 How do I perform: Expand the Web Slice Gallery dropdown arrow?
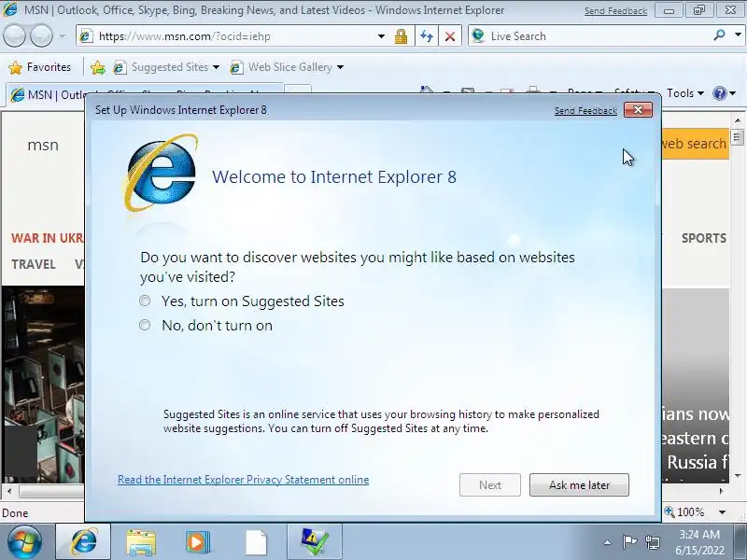coord(340,67)
